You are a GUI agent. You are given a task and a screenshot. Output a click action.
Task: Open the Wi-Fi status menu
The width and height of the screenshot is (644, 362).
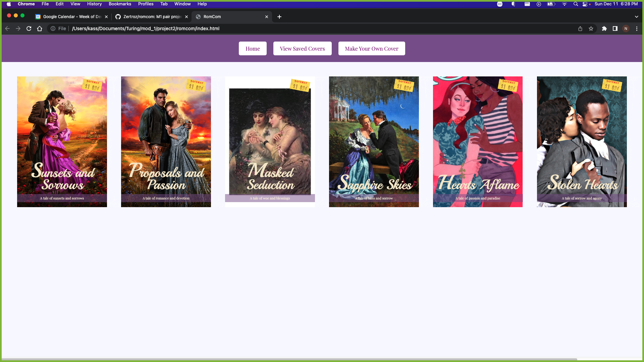pos(565,4)
